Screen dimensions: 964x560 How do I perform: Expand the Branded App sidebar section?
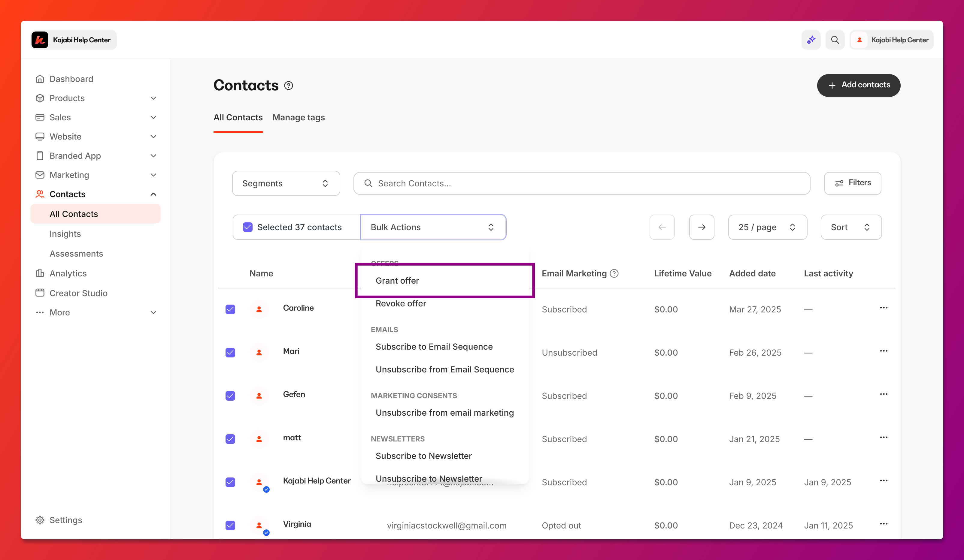[153, 155]
